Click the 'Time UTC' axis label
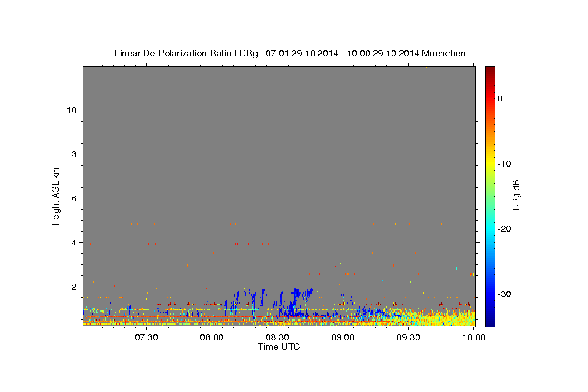The width and height of the screenshot is (588, 392). tap(279, 347)
